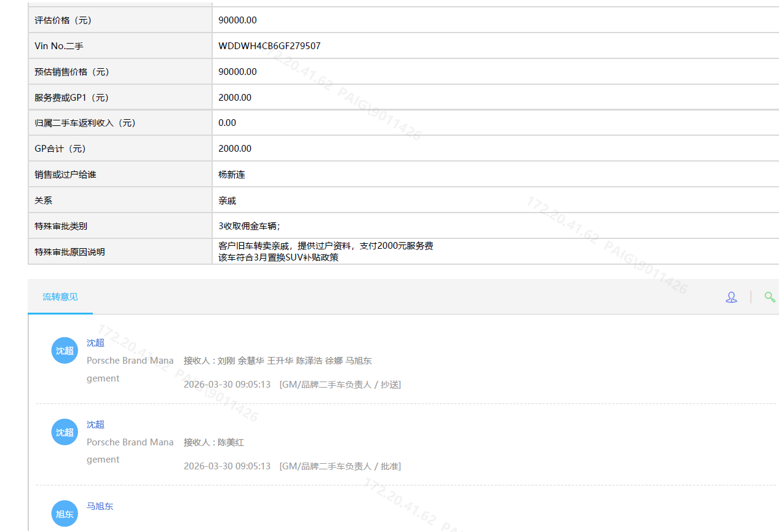
Task: Click the blue person icon in the 流转意见 header
Action: coord(731,297)
